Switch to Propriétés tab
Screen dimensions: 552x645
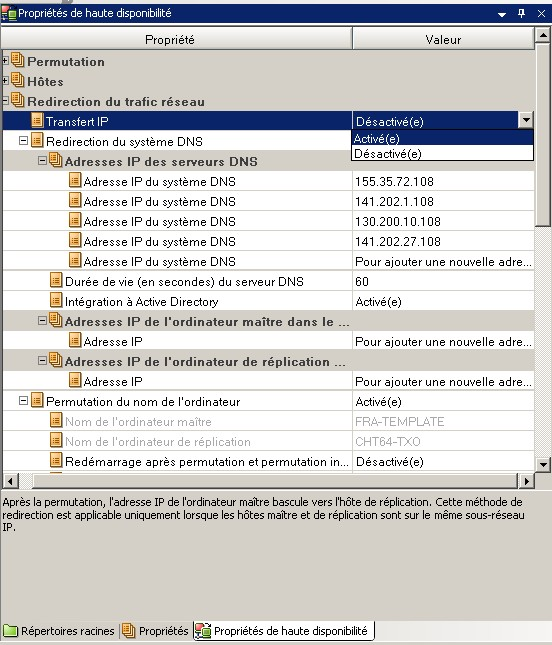[155, 631]
